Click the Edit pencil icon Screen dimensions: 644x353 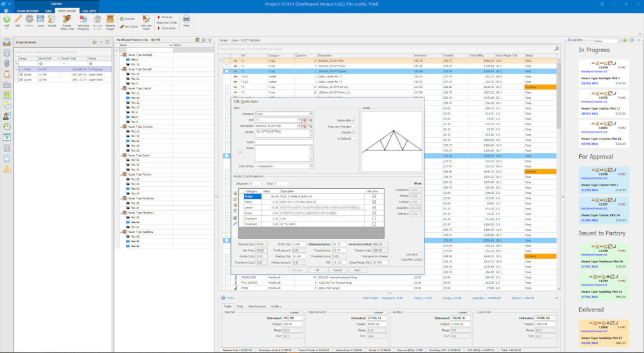pyautogui.click(x=18, y=20)
